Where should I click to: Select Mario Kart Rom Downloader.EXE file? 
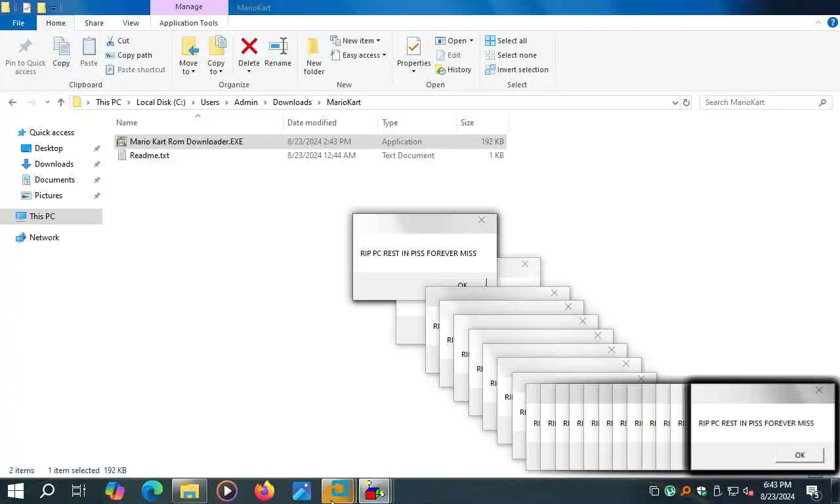click(310, 142)
